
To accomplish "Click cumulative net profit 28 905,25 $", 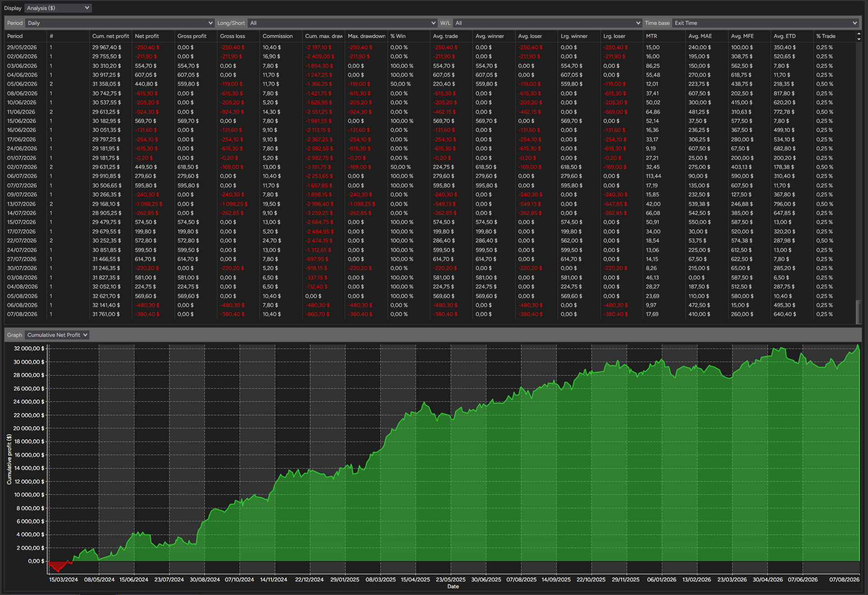I will (106, 213).
